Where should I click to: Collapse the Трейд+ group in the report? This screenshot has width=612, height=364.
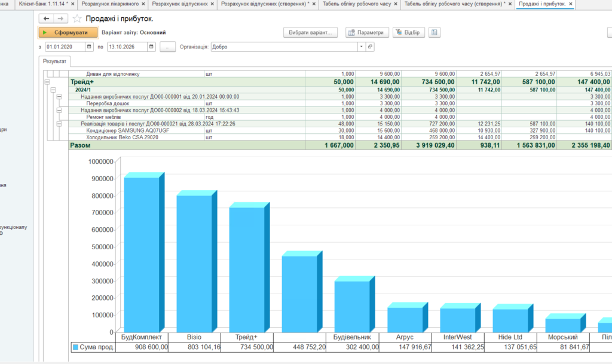[47, 82]
